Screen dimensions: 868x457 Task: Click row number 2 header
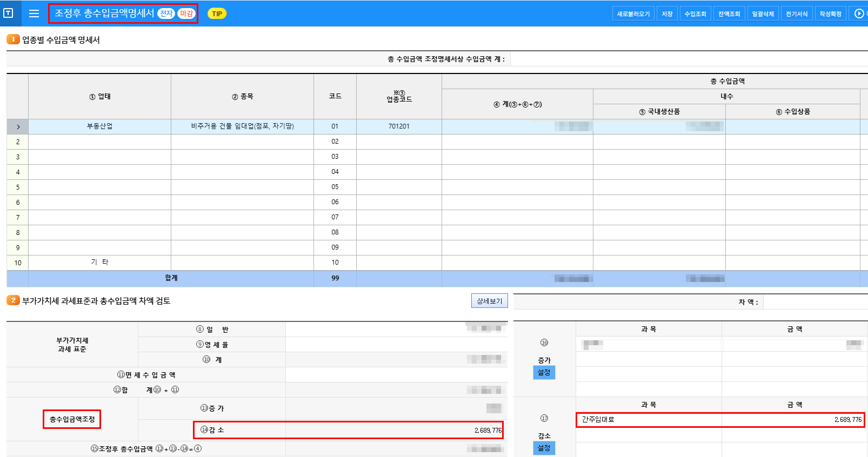pyautogui.click(x=18, y=142)
